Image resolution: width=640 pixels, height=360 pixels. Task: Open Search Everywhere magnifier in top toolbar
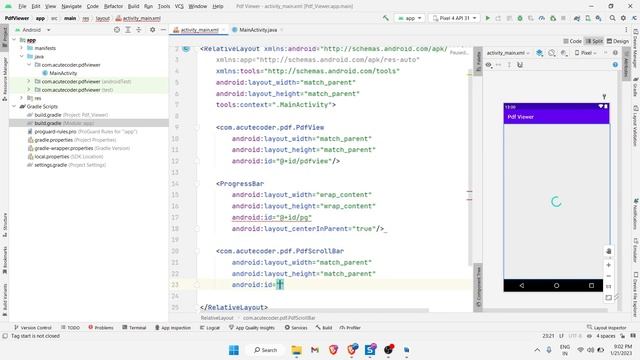click(x=612, y=18)
